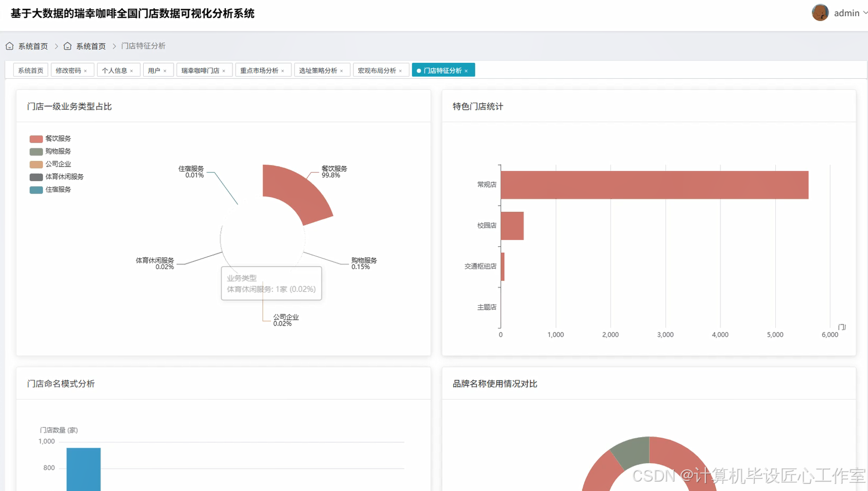Viewport: 868px width, 491px height.
Task: Close the 宏观布局分析 tab
Action: pyautogui.click(x=400, y=71)
